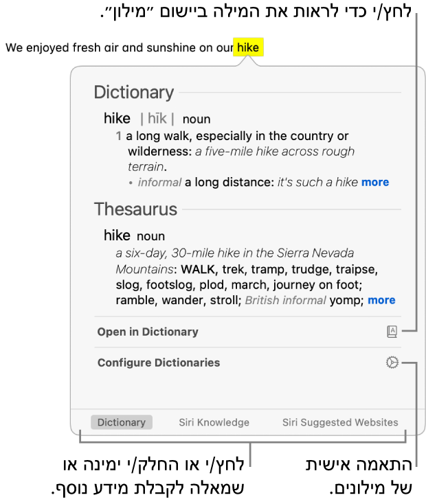Click the book icon beside Open in Dictionary
The image size is (426, 504).
[x=392, y=332]
